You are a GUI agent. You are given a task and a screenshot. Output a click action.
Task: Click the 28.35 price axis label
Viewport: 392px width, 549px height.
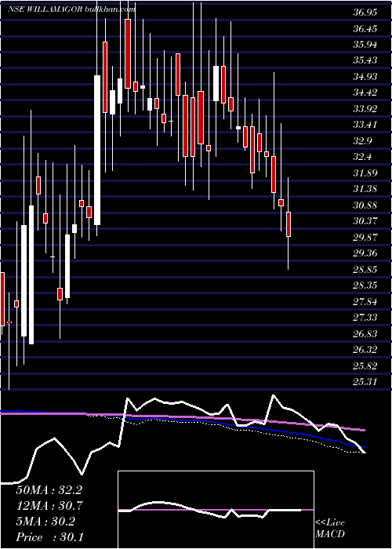365,285
